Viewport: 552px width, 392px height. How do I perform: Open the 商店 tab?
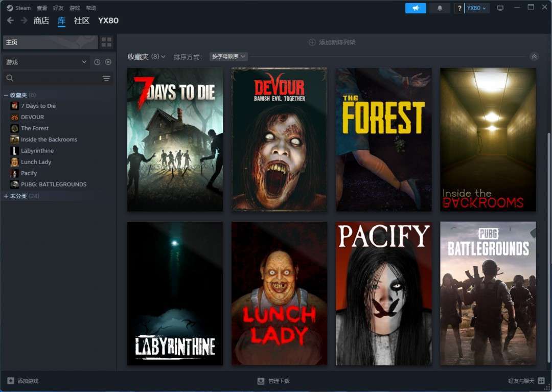(x=41, y=21)
